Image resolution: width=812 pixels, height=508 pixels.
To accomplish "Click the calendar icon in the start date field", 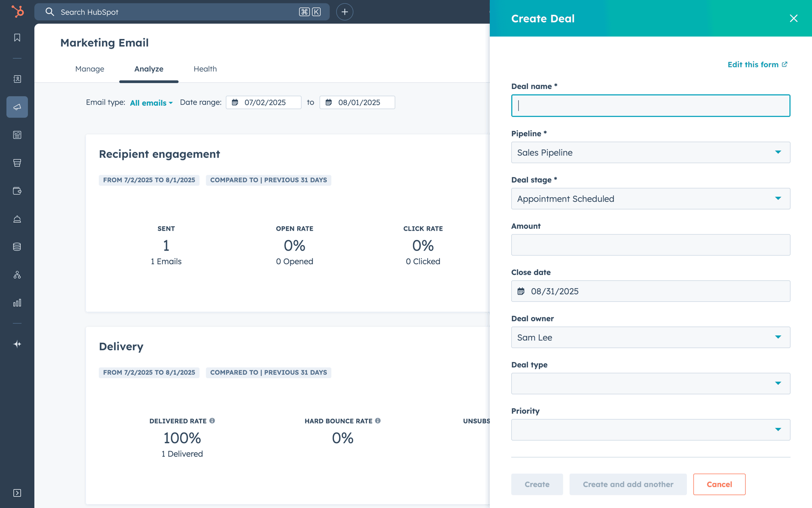I will 235,102.
